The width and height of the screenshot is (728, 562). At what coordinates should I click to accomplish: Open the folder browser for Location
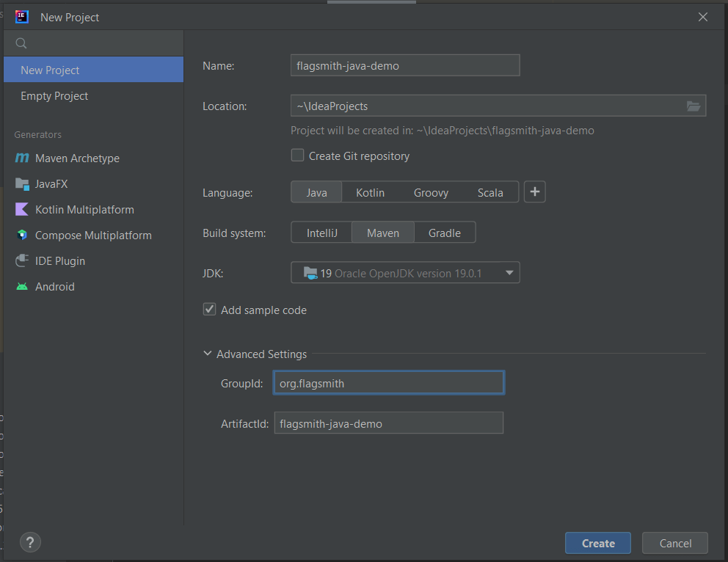[x=693, y=106]
